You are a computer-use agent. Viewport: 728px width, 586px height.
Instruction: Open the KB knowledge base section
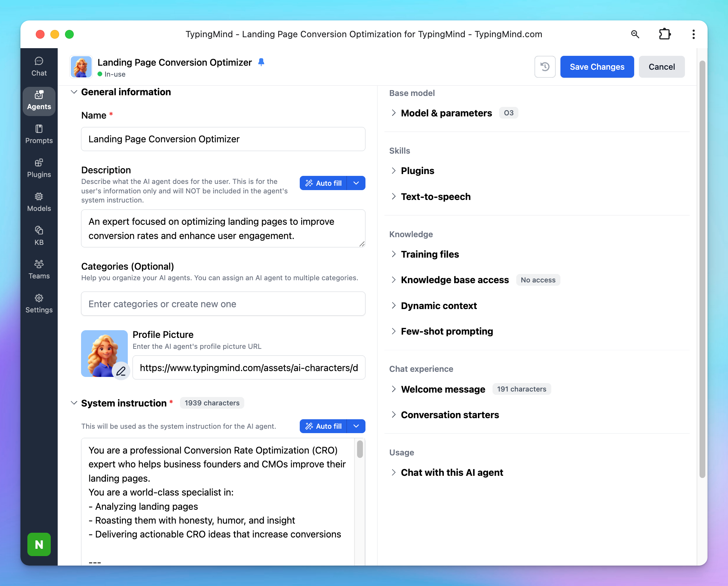point(39,236)
